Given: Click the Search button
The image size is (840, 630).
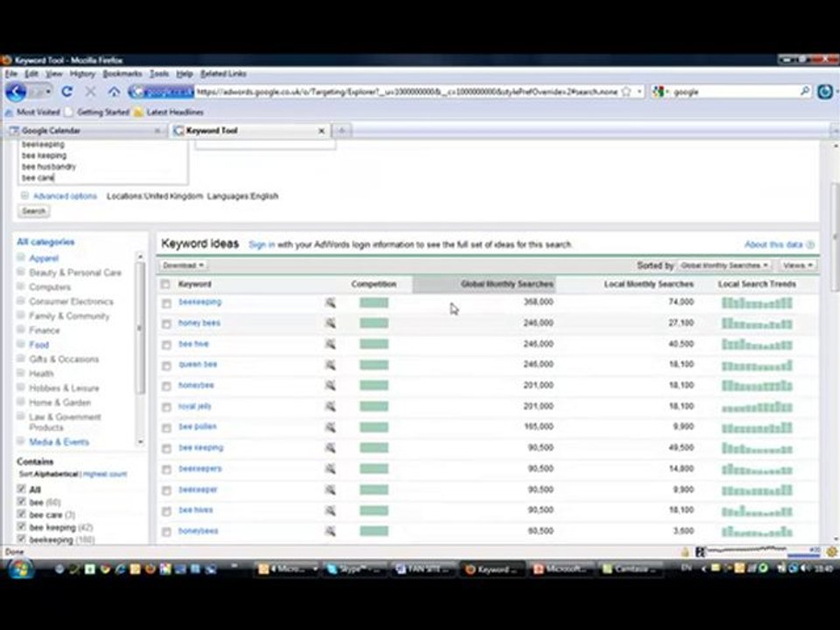Looking at the screenshot, I should [x=34, y=211].
